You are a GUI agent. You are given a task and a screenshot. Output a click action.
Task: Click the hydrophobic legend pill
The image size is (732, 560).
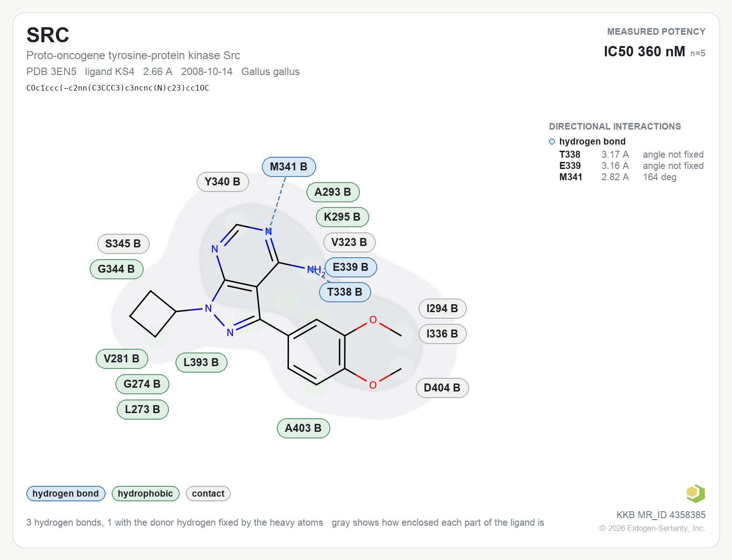point(145,493)
